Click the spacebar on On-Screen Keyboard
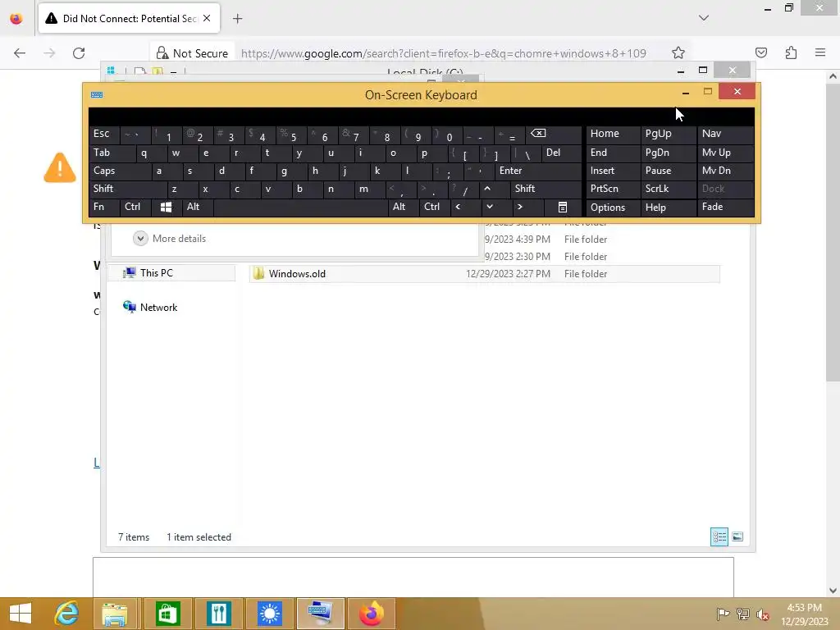This screenshot has width=840, height=630. tap(300, 207)
